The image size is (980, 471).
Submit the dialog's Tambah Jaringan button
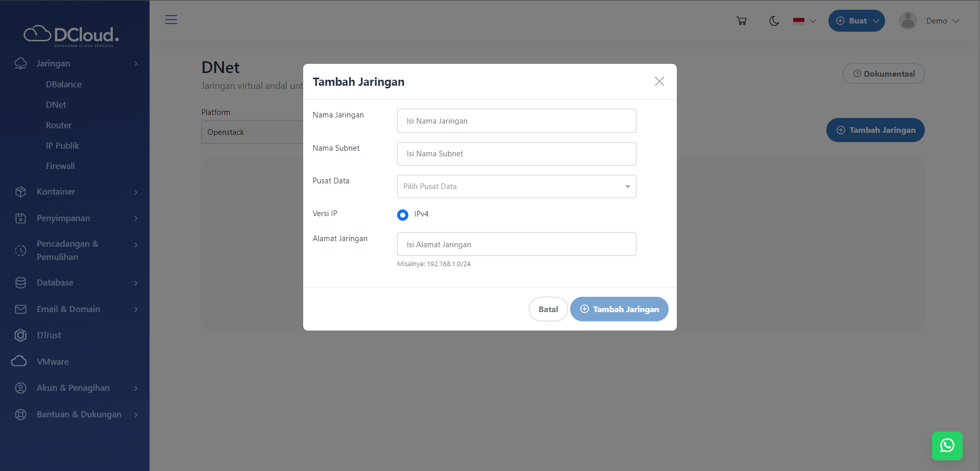coord(619,309)
